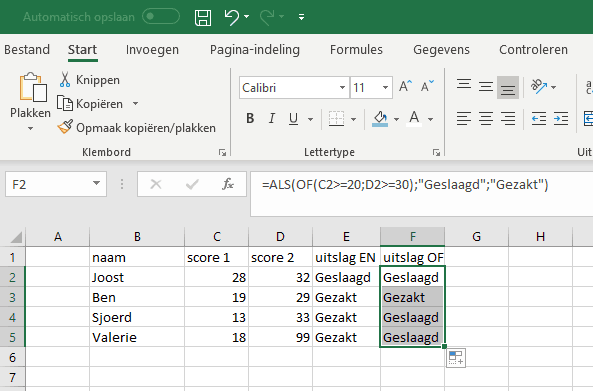
Task: Select the Start ribbon tab
Action: pyautogui.click(x=82, y=50)
